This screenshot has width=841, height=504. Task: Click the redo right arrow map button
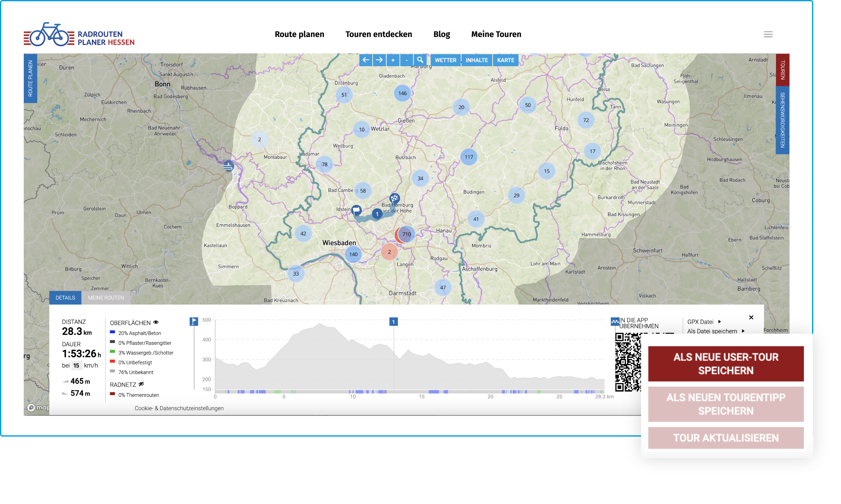pos(379,60)
